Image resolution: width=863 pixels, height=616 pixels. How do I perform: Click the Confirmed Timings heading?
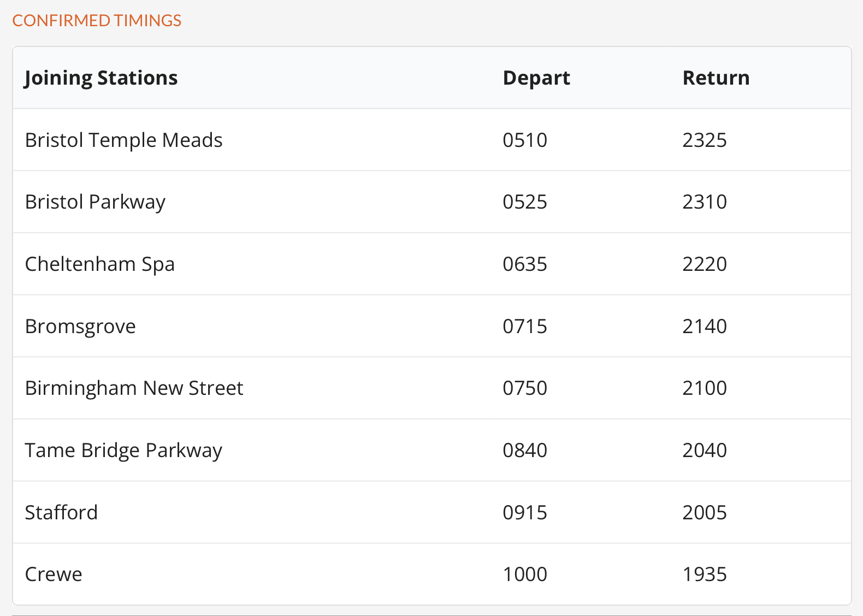[97, 21]
